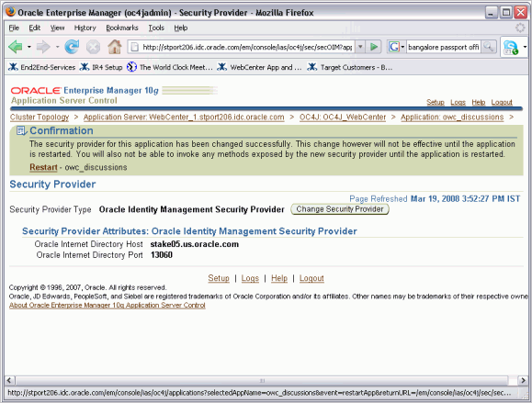Screen dimensions: 532x403
Task: Click the horizontal scrollbar left arrow
Action: 9,380
